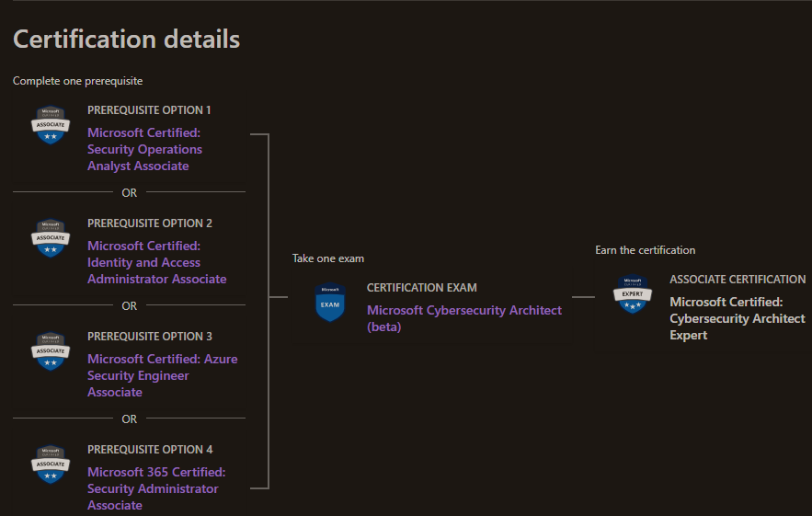Open Azure Security Engineer Associate link

coord(162,375)
